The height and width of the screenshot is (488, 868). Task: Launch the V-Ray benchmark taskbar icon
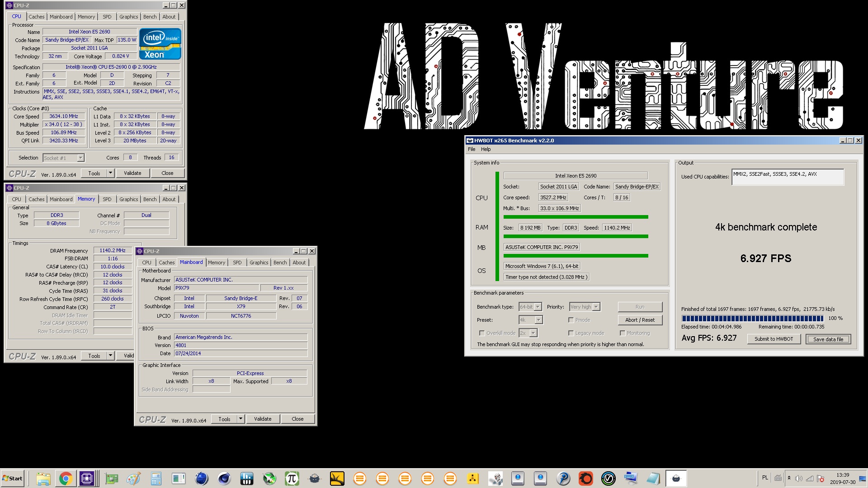tap(609, 479)
